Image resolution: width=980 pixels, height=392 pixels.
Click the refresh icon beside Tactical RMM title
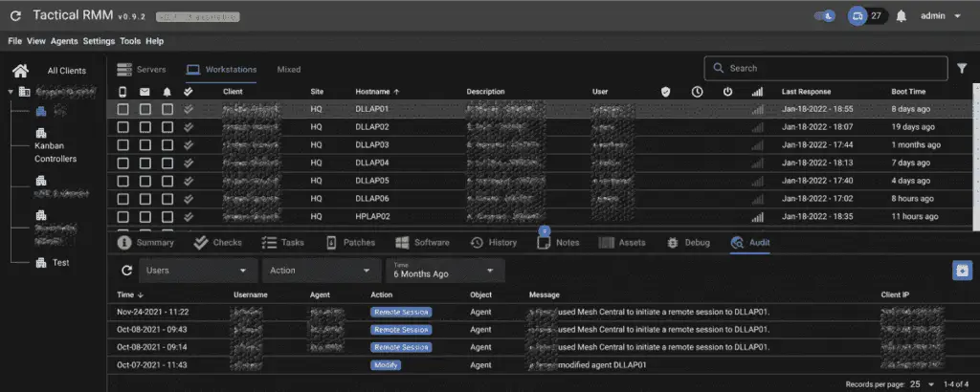pyautogui.click(x=15, y=16)
